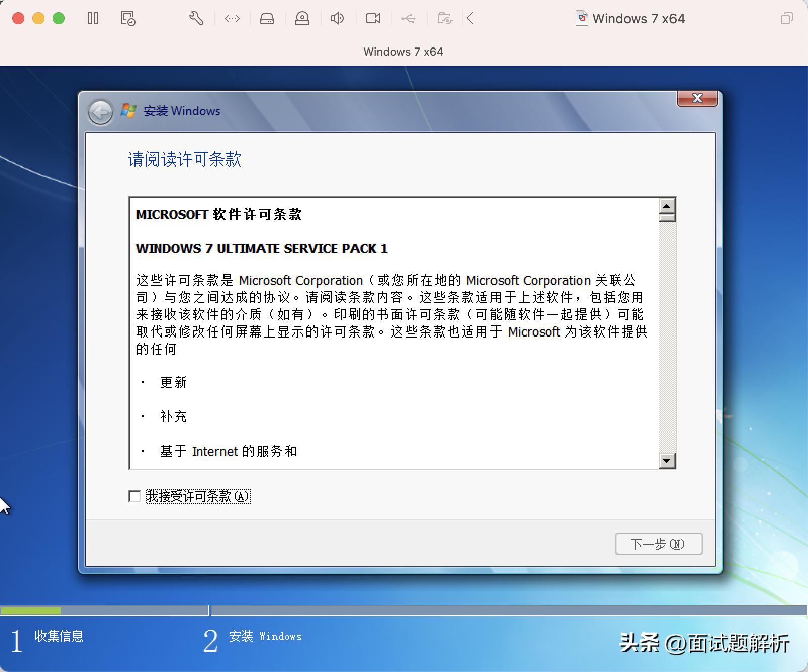The image size is (808, 672).
Task: Minimize the VMware window yellow button
Action: tap(38, 19)
